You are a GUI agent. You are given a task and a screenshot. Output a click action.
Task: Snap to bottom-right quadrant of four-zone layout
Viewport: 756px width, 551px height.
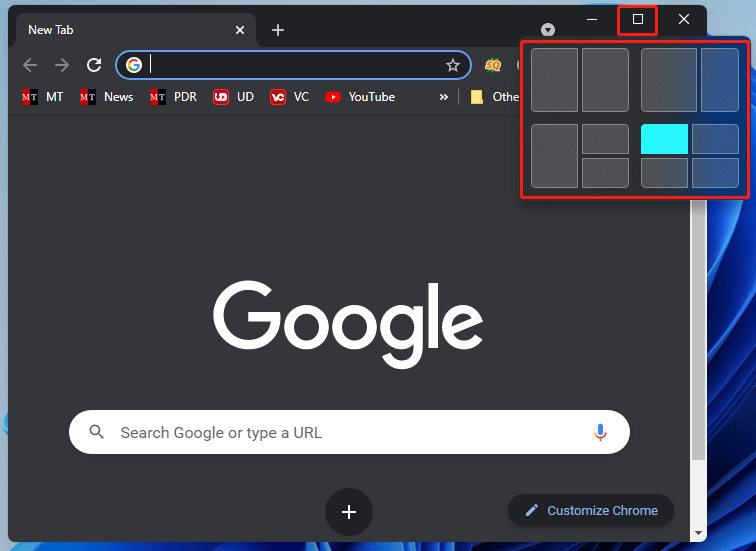pyautogui.click(x=716, y=173)
